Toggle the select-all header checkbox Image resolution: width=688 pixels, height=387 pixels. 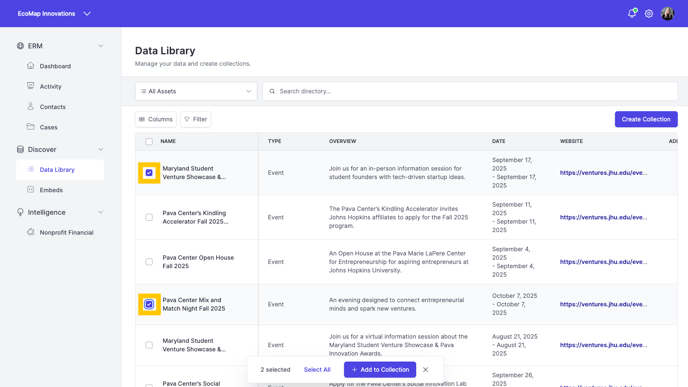click(x=149, y=141)
